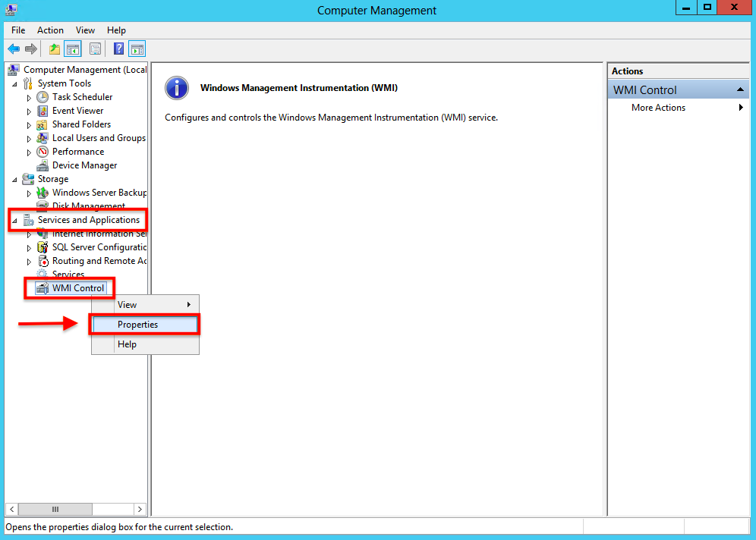Toggle the Show/Hide Console Tree icon

(x=73, y=49)
